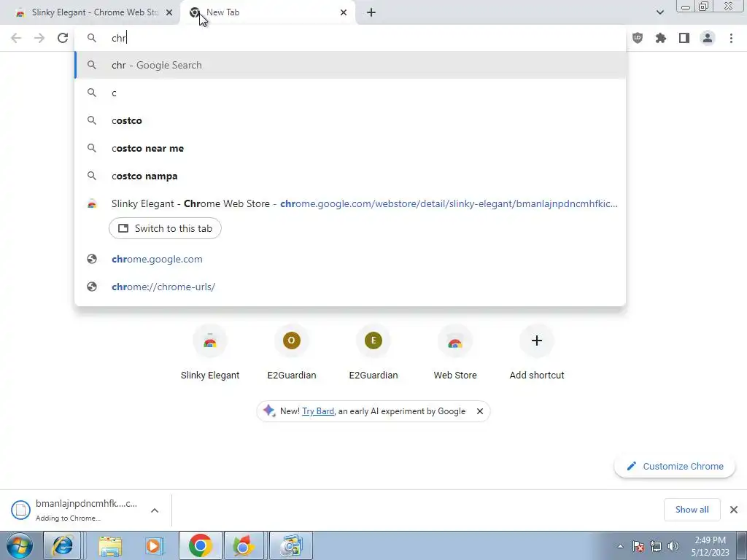Click Show all downloads button
Viewport: 747px width, 560px height.
(692, 510)
